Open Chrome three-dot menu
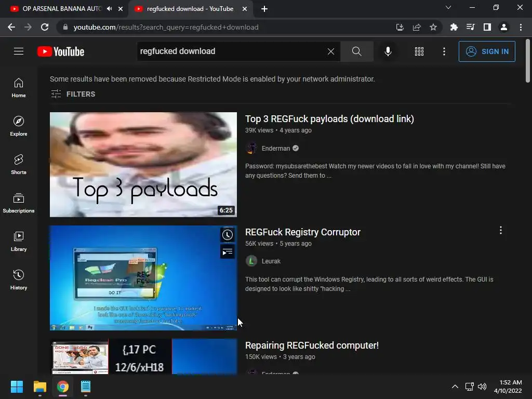The width and height of the screenshot is (532, 399). 521,27
